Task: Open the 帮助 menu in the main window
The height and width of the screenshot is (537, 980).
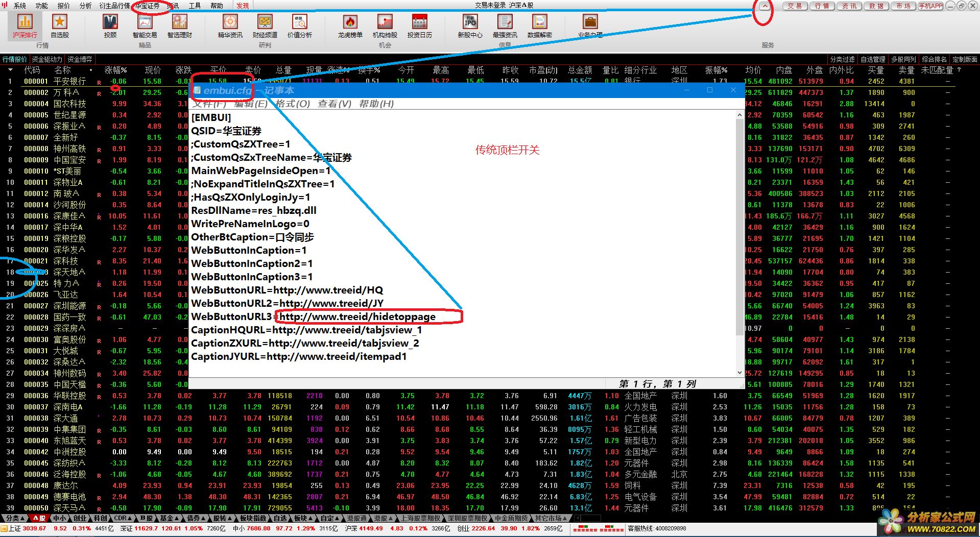Action: point(217,6)
